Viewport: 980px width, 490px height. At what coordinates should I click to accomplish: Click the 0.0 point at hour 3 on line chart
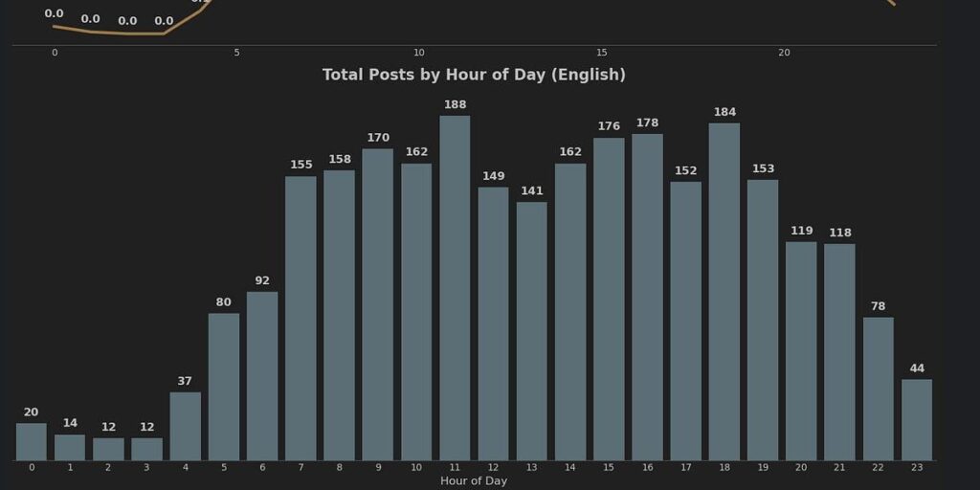(164, 33)
